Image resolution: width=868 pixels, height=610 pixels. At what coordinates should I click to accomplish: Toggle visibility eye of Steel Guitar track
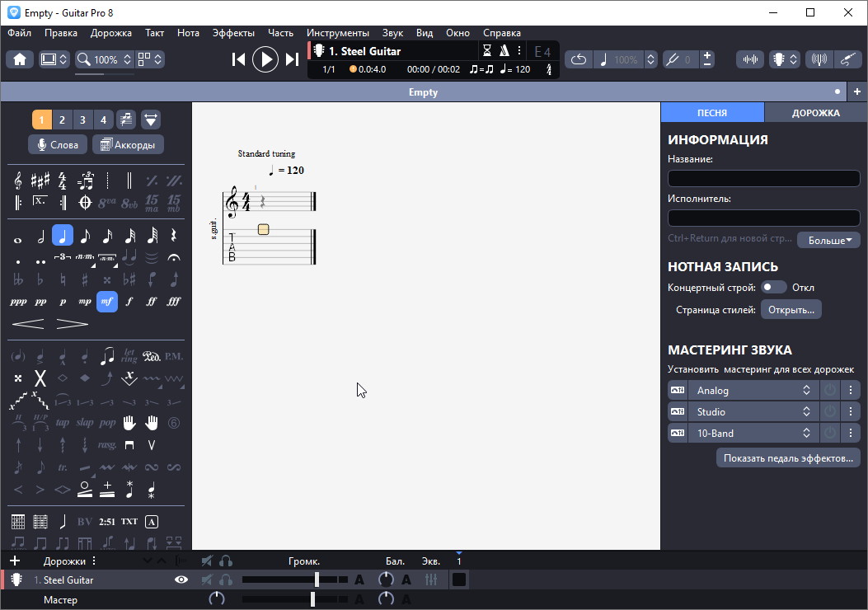click(181, 579)
